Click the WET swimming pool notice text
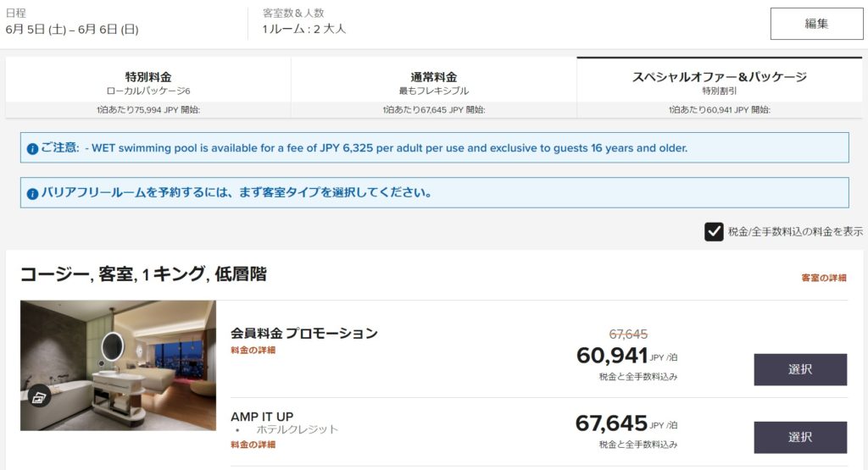 (x=386, y=148)
